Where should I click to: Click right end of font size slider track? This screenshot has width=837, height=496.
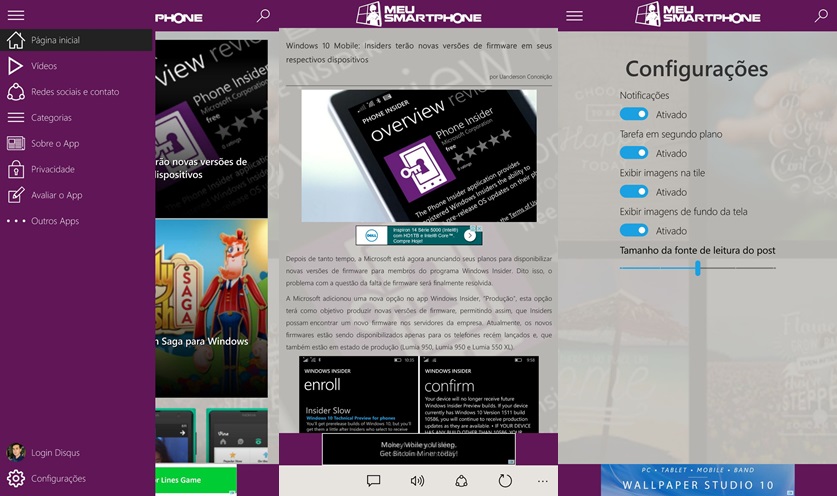[774, 268]
